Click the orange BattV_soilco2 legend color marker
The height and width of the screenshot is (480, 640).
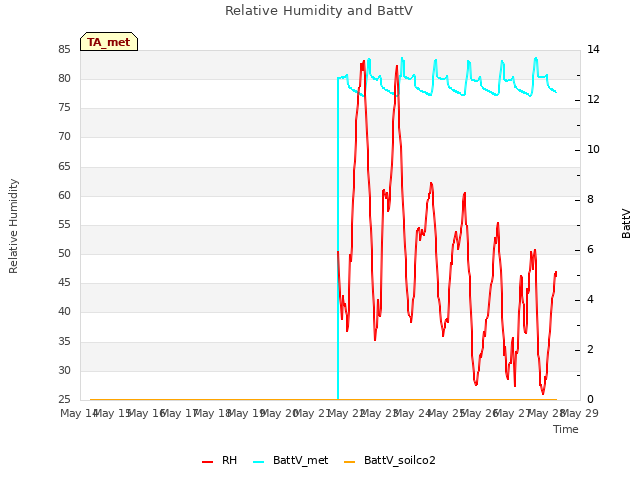349,462
